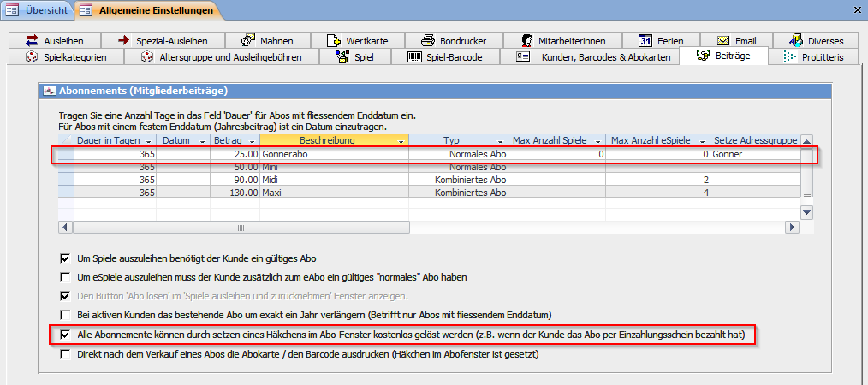Click the Spezial-Ausleihen red arrow icon
Screen dimensions: 868x385
[125, 40]
